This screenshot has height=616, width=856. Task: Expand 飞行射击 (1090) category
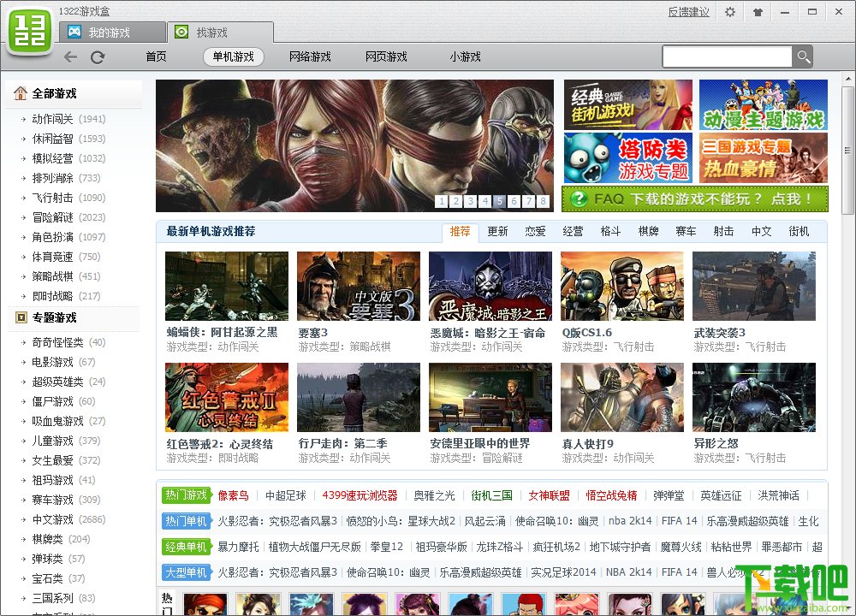pos(68,198)
